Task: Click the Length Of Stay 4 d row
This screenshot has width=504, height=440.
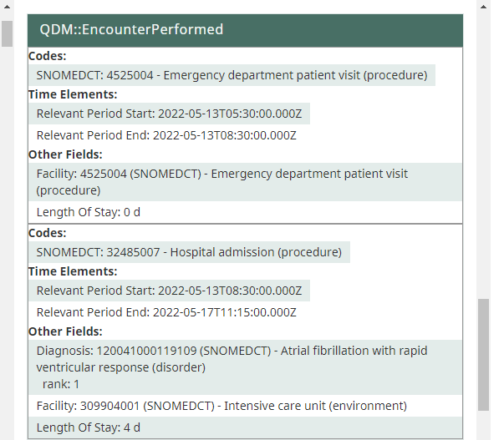Action: tap(245, 427)
